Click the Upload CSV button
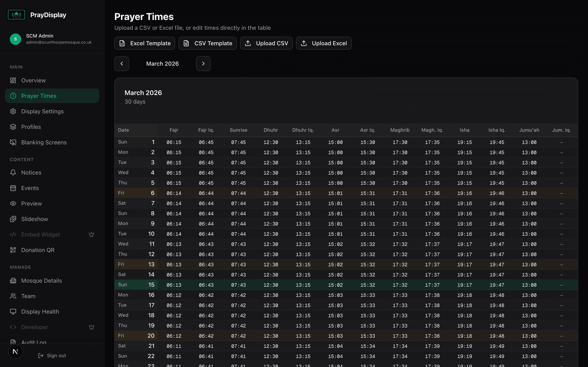This screenshot has width=588, height=367. [266, 43]
